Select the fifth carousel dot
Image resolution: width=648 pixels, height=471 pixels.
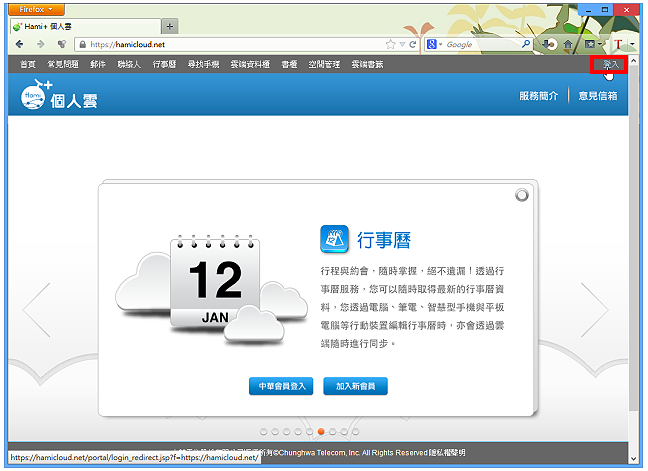(x=310, y=432)
